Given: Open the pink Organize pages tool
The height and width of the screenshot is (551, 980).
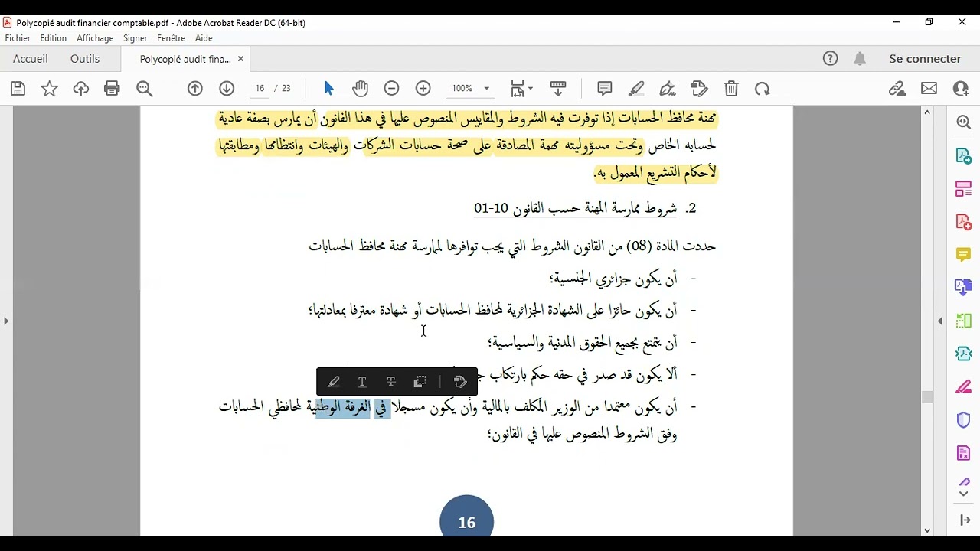Looking at the screenshot, I should coord(964,188).
